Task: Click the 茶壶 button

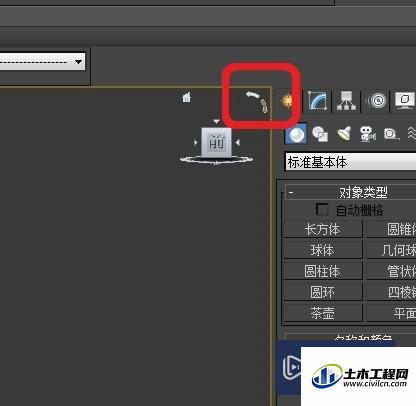Action: [323, 313]
